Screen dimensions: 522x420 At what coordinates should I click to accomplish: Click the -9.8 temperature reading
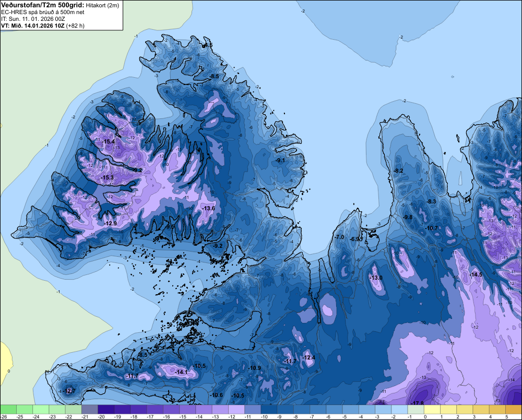click(408, 217)
